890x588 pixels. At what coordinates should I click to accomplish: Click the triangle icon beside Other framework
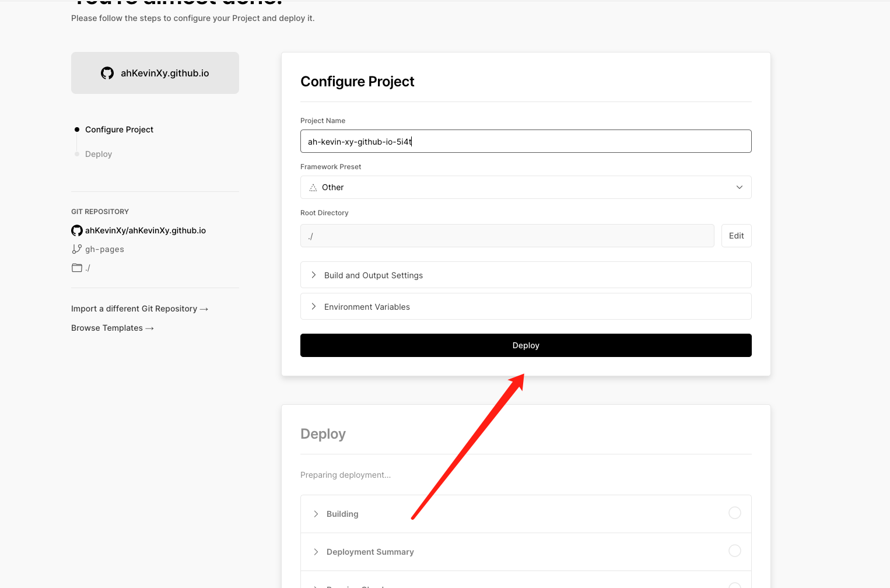click(x=313, y=187)
